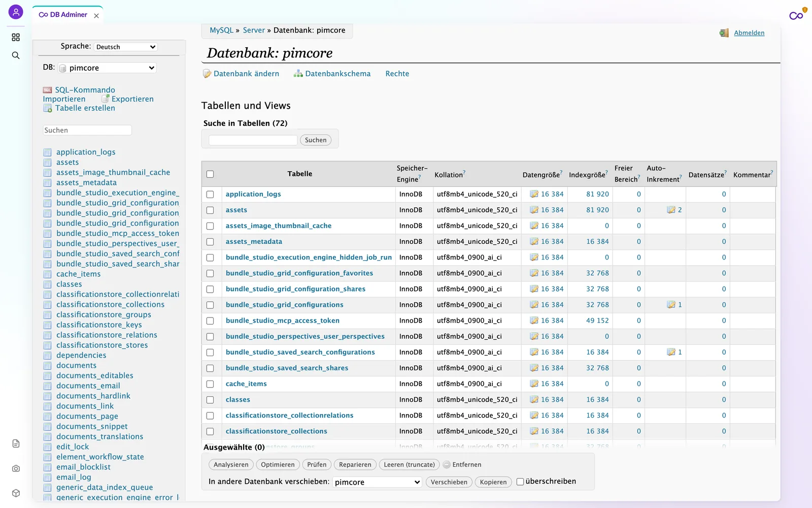Open the target database dropdown for moving

tap(378, 482)
